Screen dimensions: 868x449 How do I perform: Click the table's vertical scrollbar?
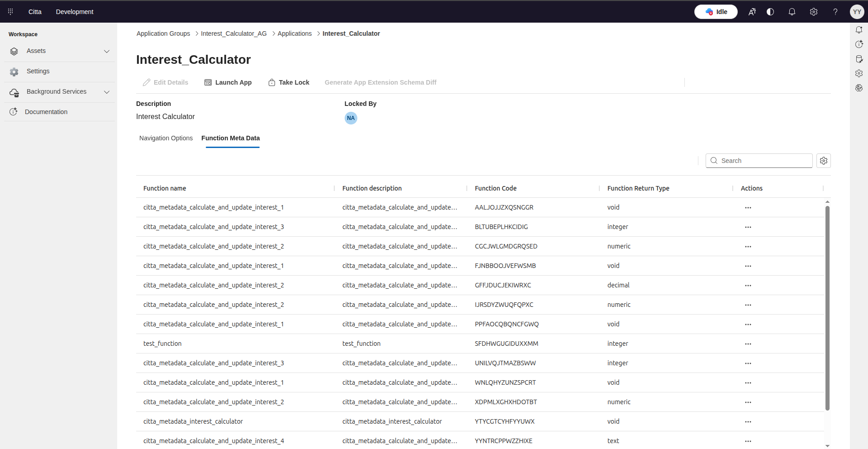827,308
